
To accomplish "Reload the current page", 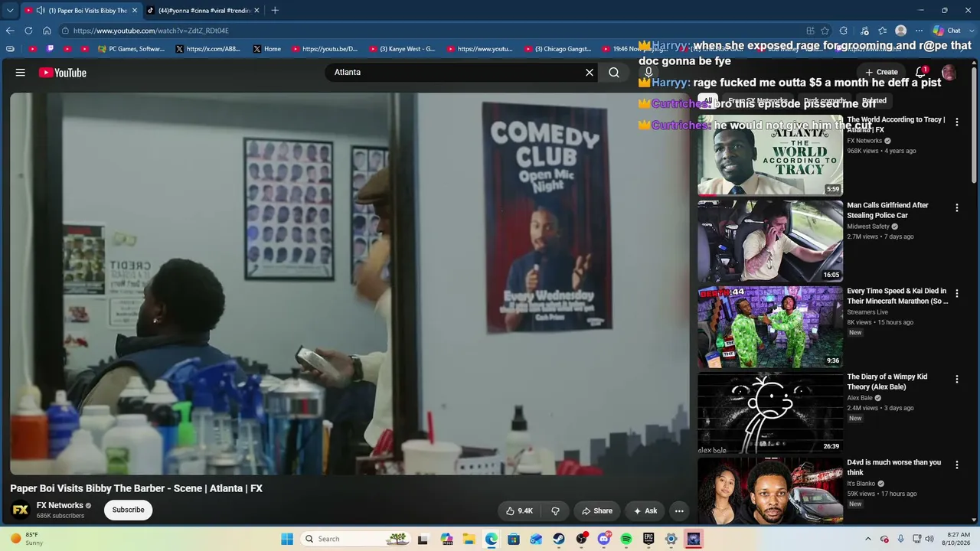I will point(28,31).
